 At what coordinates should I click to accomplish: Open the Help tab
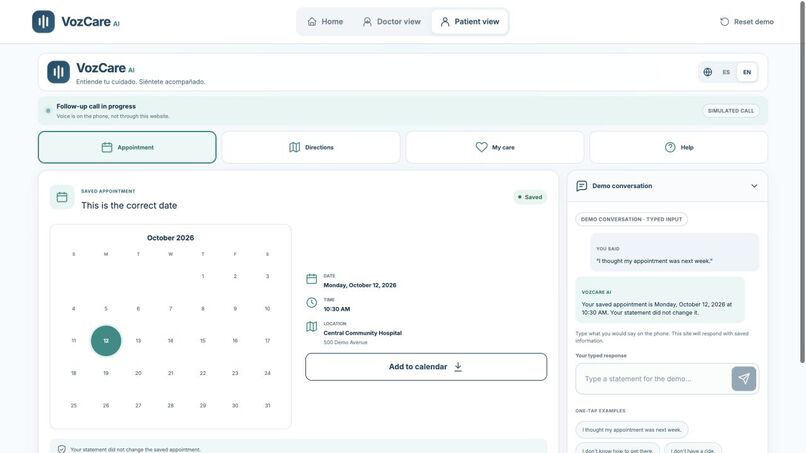(x=679, y=147)
